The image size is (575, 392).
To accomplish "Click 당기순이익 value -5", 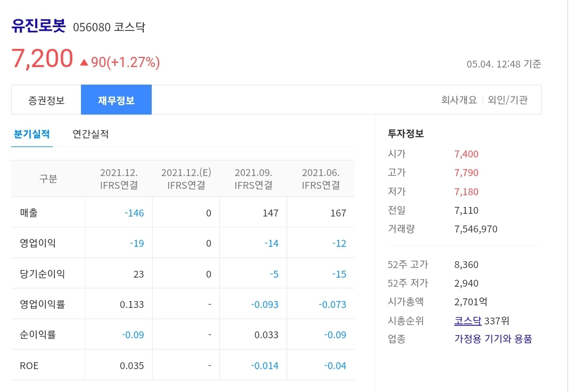I will 274,274.
